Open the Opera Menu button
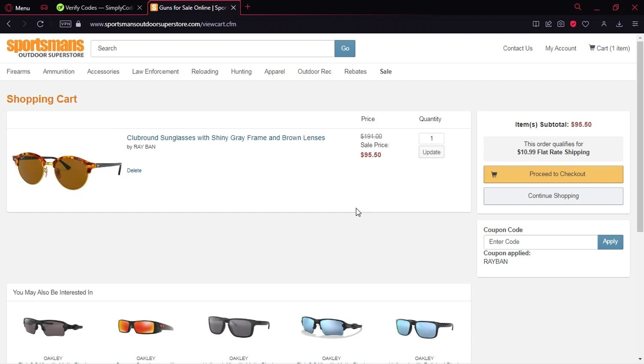Viewport: 644px width, 364px height. coord(18,8)
